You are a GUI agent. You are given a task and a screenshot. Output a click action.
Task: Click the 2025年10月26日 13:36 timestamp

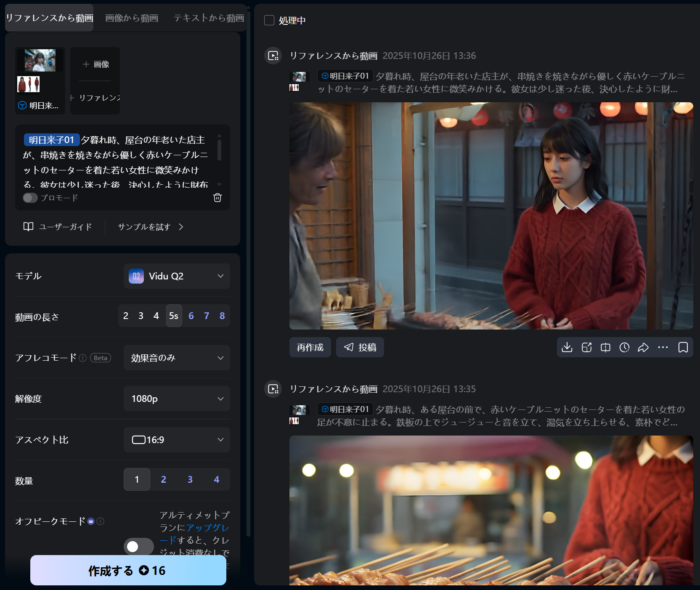429,56
